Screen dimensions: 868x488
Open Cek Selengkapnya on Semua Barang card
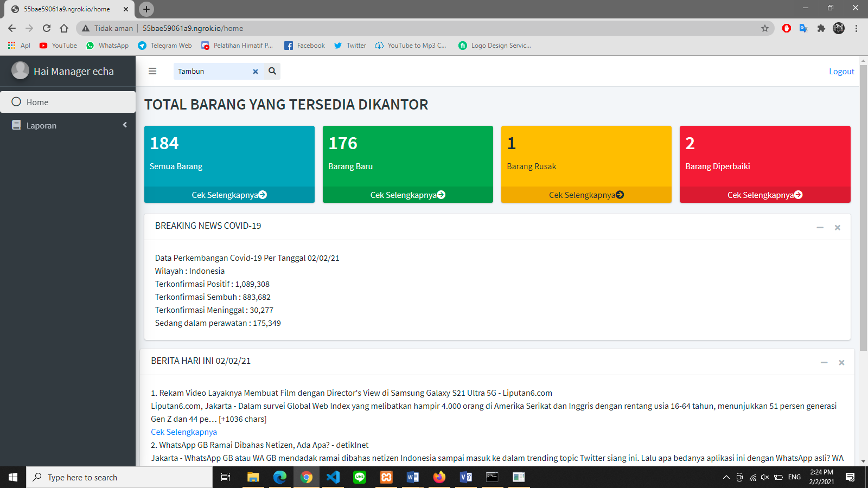(x=229, y=195)
